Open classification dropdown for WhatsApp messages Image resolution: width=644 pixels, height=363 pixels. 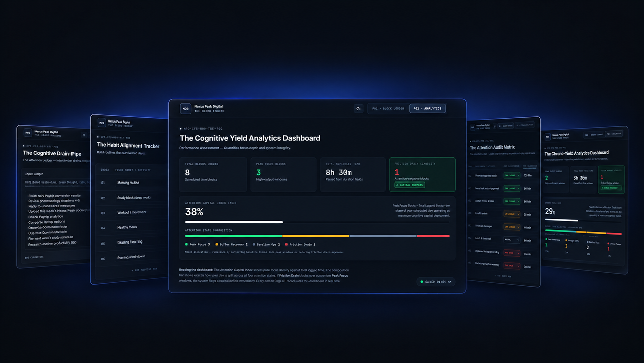[x=512, y=227]
